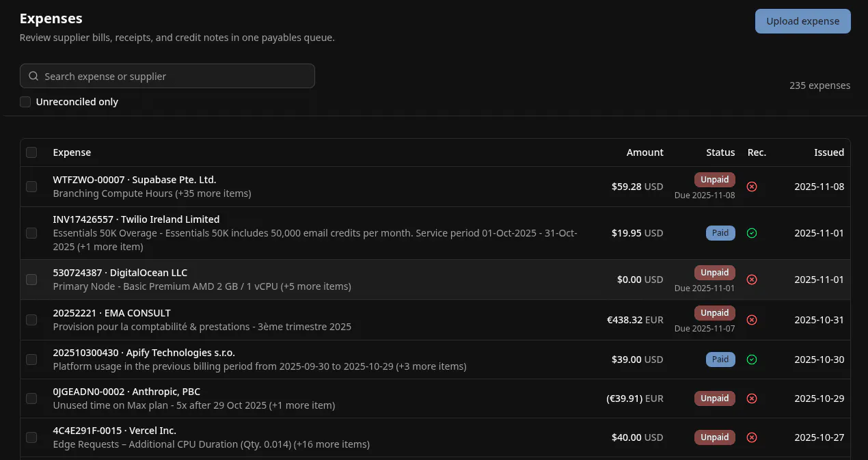868x460 pixels.
Task: Click the $40.00 USD amount
Action: pyautogui.click(x=638, y=437)
